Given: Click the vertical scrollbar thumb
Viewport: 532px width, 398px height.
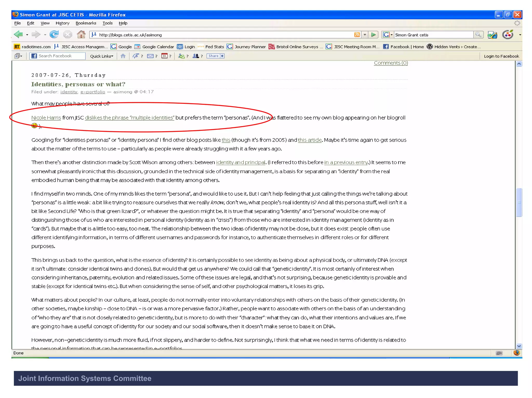Looking at the screenshot, I should click(x=519, y=202).
